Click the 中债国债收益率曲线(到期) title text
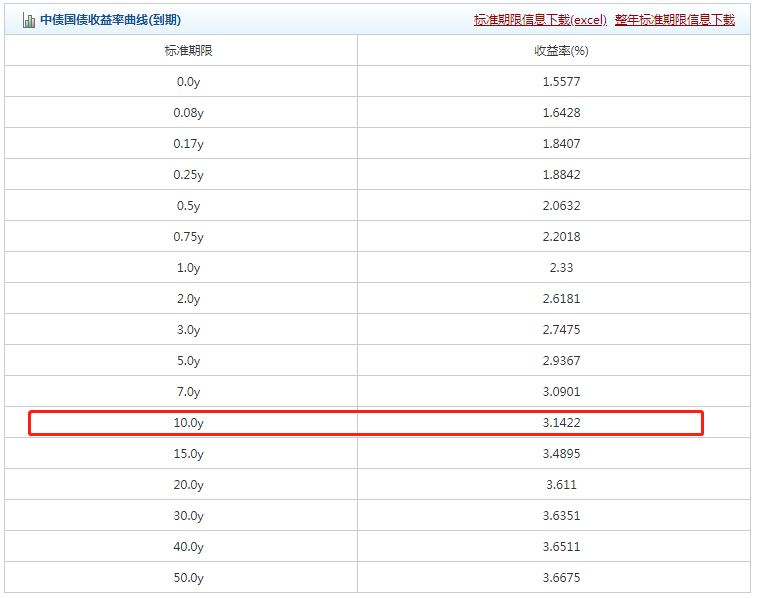 [110, 20]
